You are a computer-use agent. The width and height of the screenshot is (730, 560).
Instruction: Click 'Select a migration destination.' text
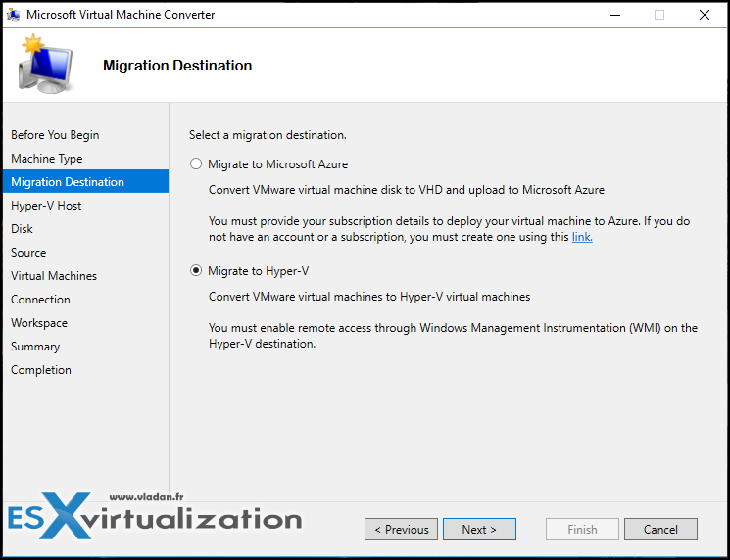(268, 135)
